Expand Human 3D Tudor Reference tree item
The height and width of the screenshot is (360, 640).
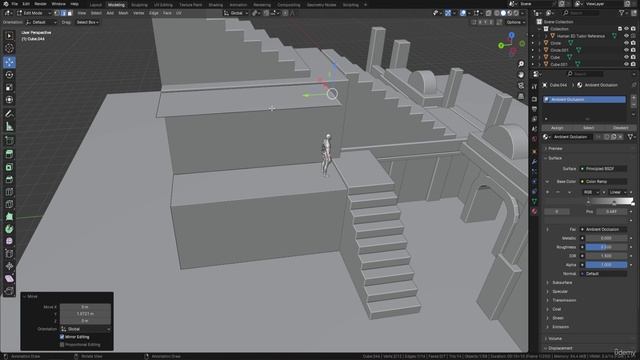(x=546, y=36)
